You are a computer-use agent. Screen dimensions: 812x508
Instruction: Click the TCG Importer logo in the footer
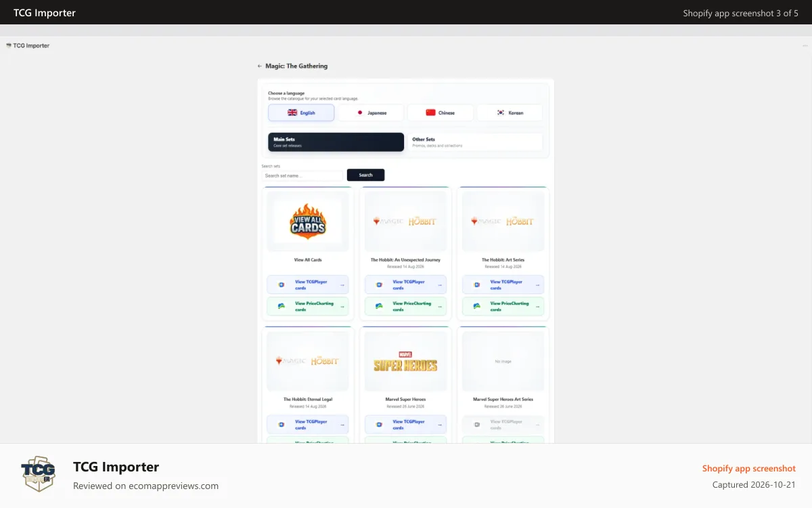38,473
